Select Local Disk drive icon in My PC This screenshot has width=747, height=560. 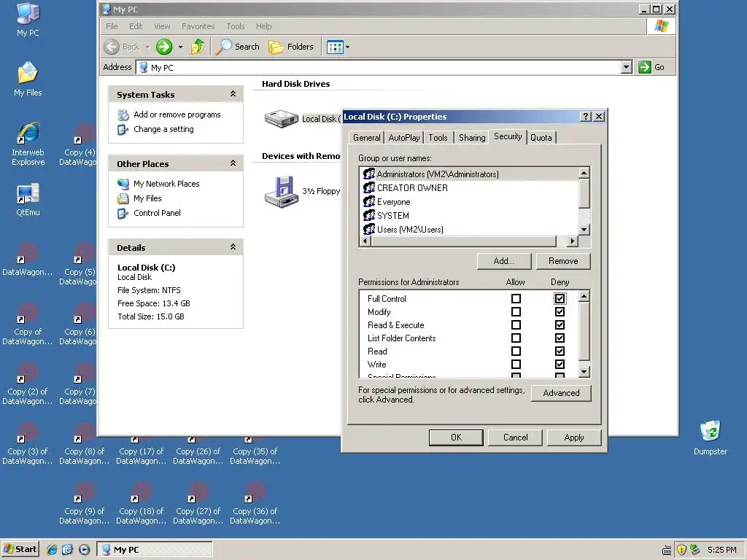click(281, 119)
